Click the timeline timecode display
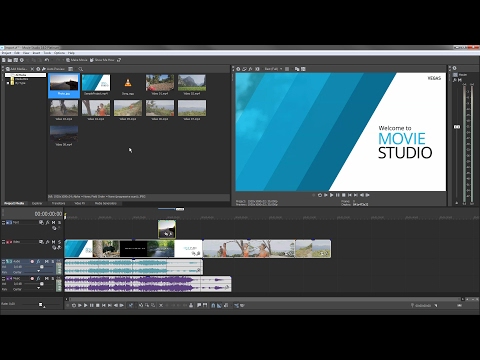The image size is (480, 360). (48, 214)
